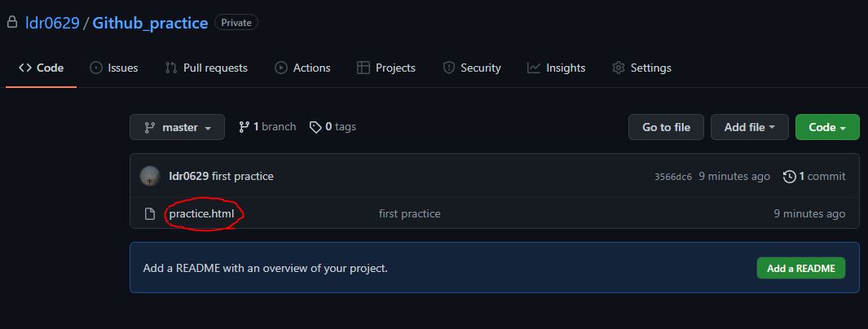This screenshot has width=868, height=329.
Task: Click 9 minutes ago in practice.html row
Action: 809,213
